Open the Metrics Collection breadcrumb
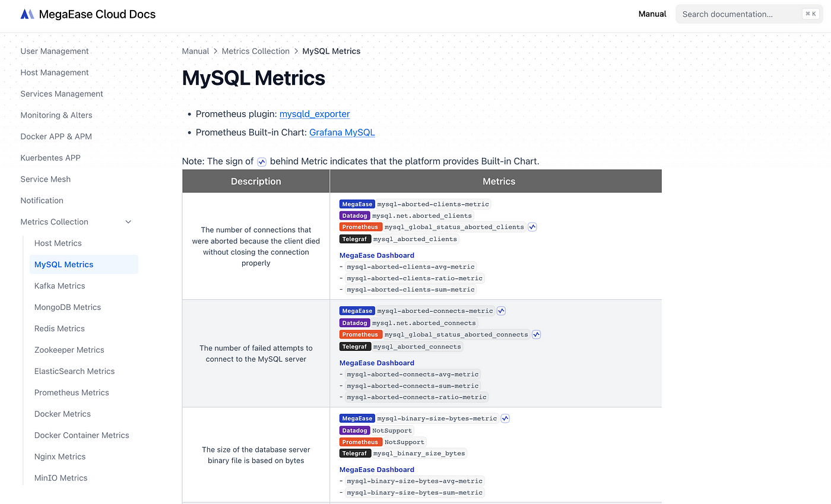Image resolution: width=831 pixels, height=504 pixels. tap(256, 51)
